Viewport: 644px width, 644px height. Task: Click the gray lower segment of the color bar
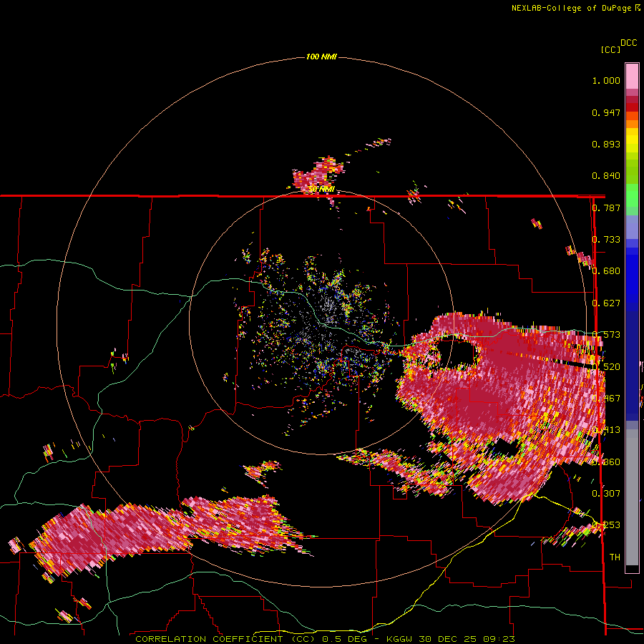tap(632, 497)
